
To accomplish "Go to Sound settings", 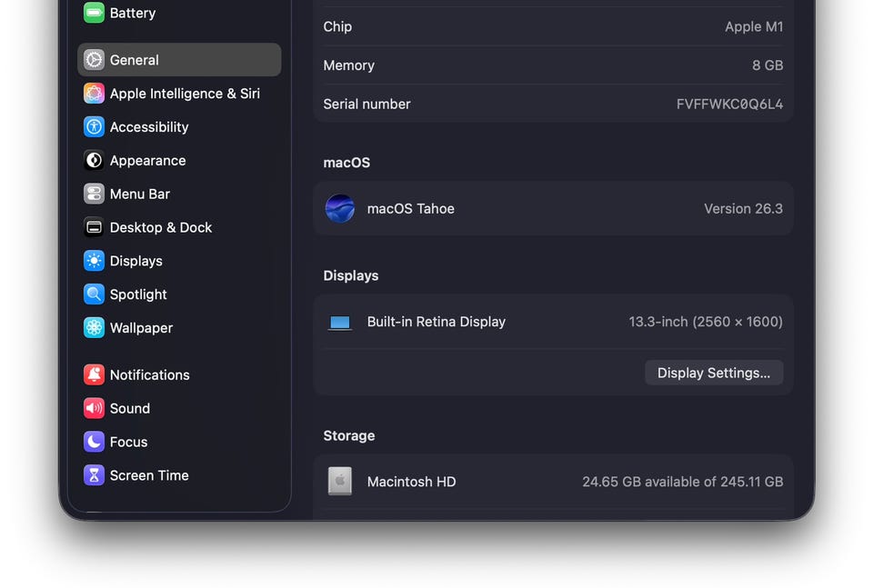I will (129, 409).
